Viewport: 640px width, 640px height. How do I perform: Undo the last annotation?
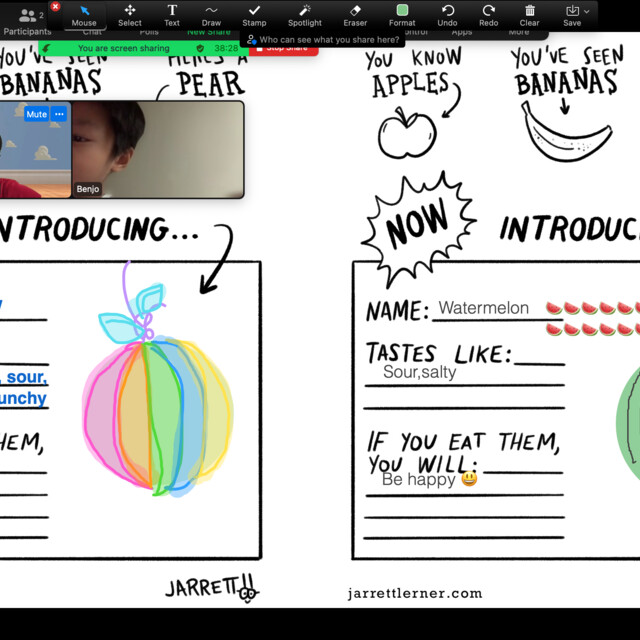pyautogui.click(x=448, y=14)
